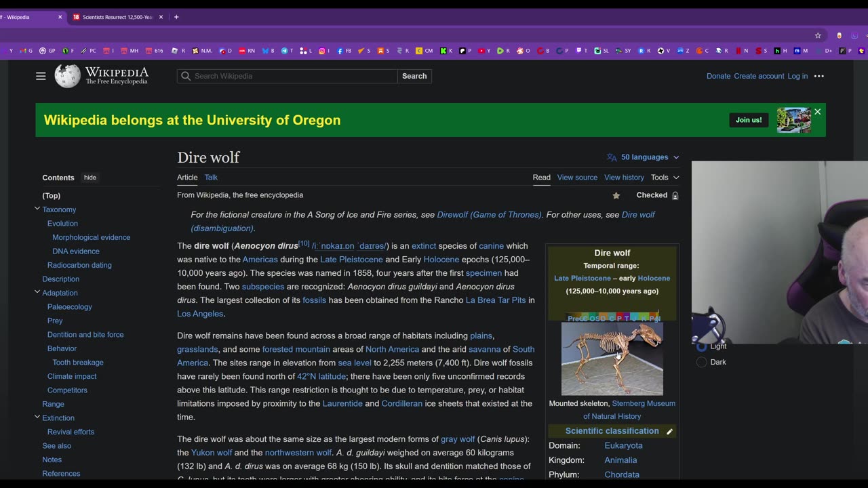Open the MH bookmark in bookmarks bar
The image size is (868, 488).
pyautogui.click(x=130, y=50)
